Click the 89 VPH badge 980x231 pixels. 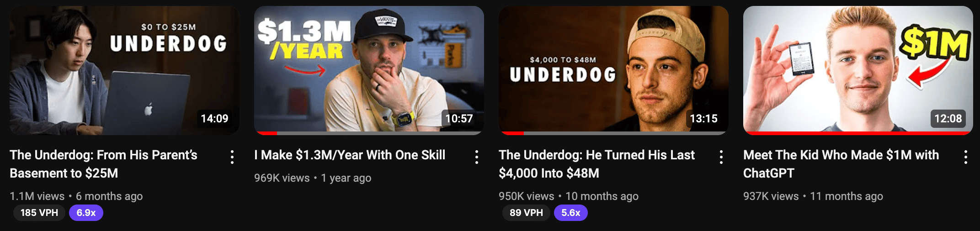[x=526, y=213]
